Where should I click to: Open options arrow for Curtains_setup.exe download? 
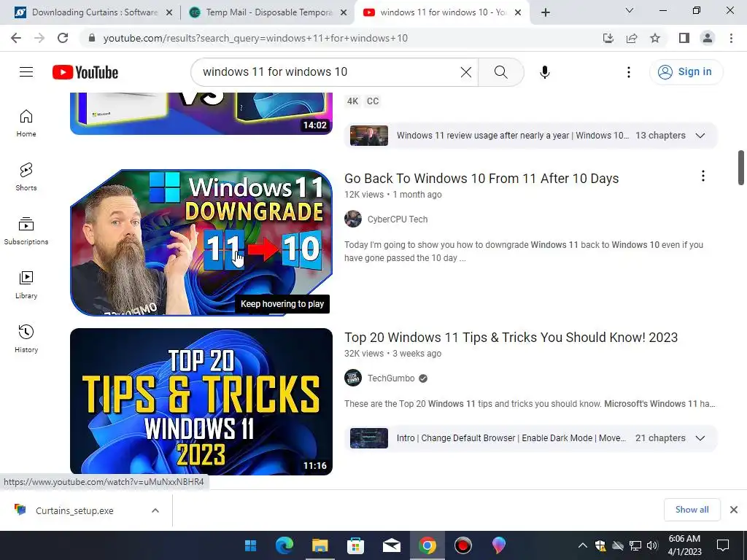(155, 510)
